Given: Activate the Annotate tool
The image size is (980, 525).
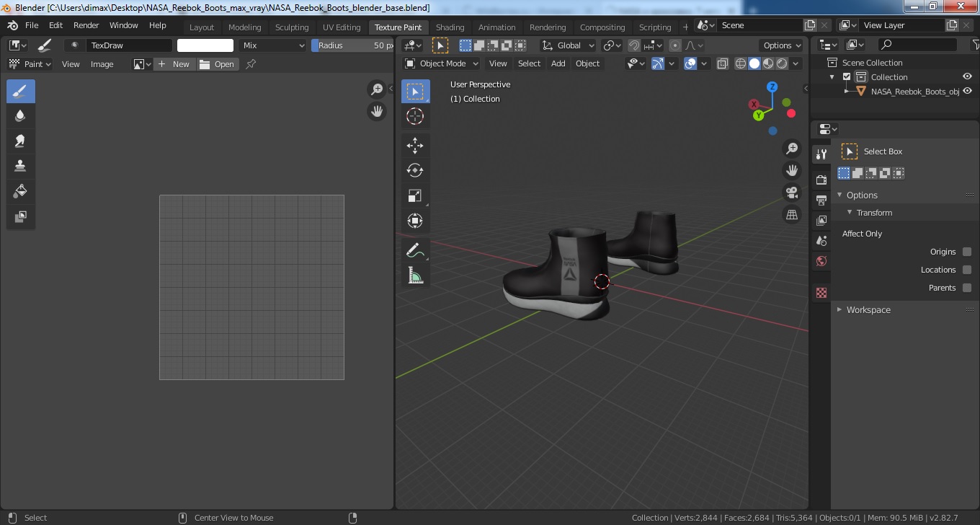Looking at the screenshot, I should (415, 250).
